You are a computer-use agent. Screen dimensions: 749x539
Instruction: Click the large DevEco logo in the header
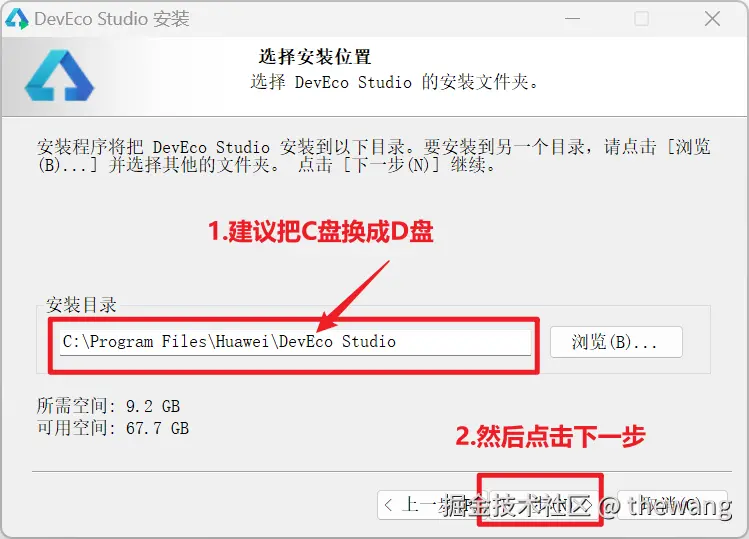pyautogui.click(x=59, y=76)
